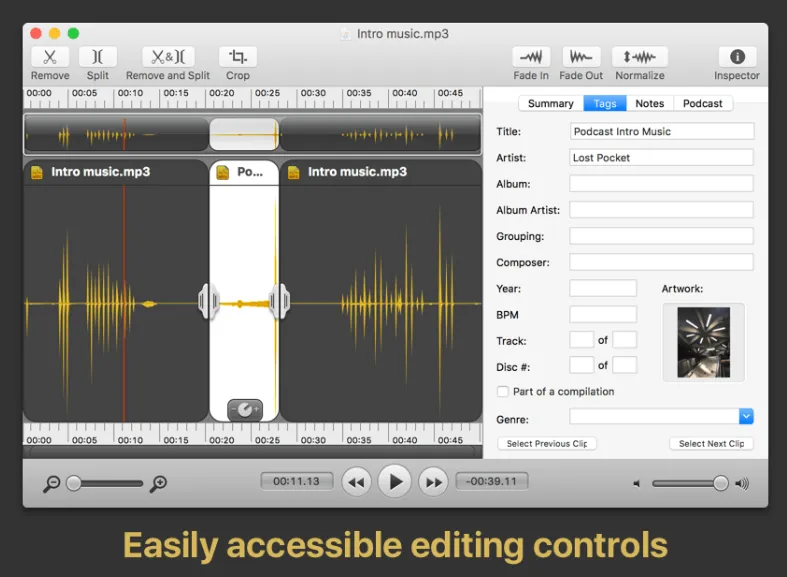Click the Artist field
The width and height of the screenshot is (787, 577).
[x=662, y=158]
